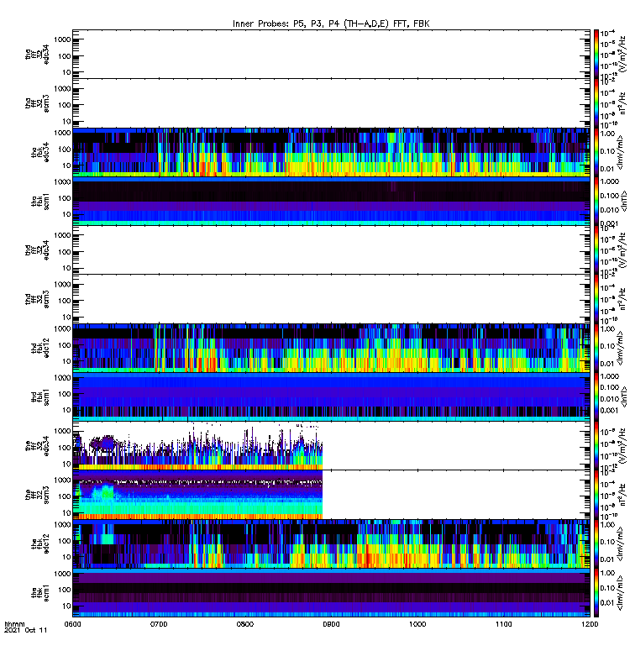The height and width of the screenshot is (672, 630).
Task: Click the color bar beside the fbk scm1
Action: coord(596,593)
